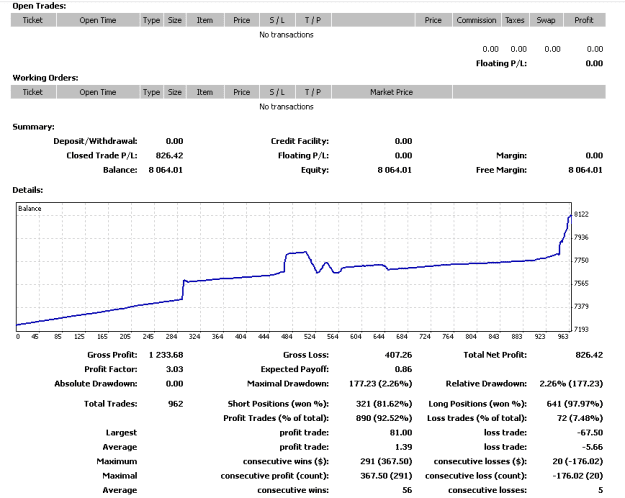
Task: Select average consecutive wins value 56
Action: coord(407,490)
